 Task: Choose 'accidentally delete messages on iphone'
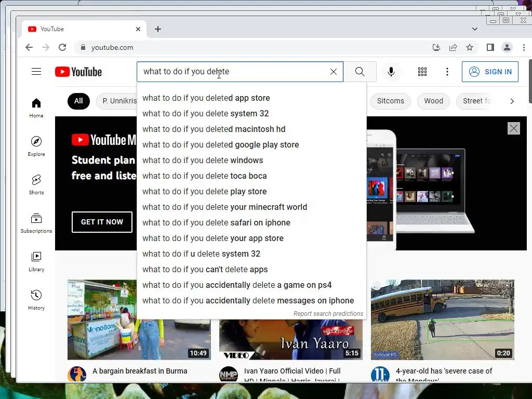pyautogui.click(x=251, y=301)
